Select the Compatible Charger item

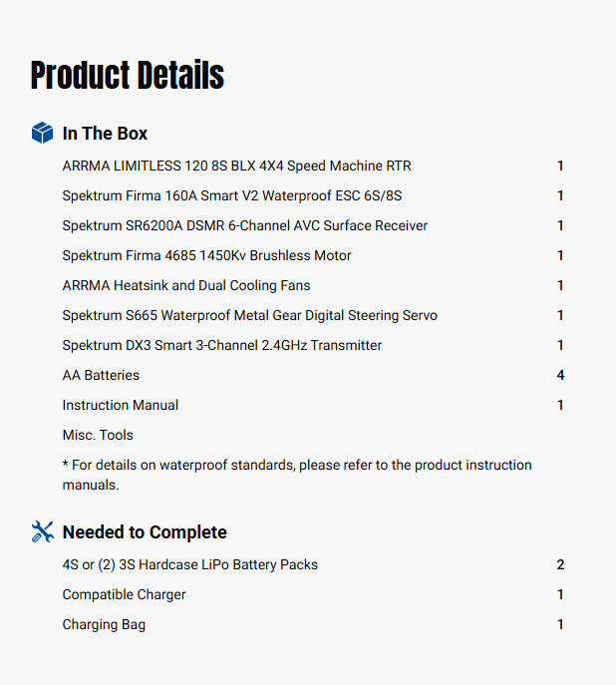point(124,594)
